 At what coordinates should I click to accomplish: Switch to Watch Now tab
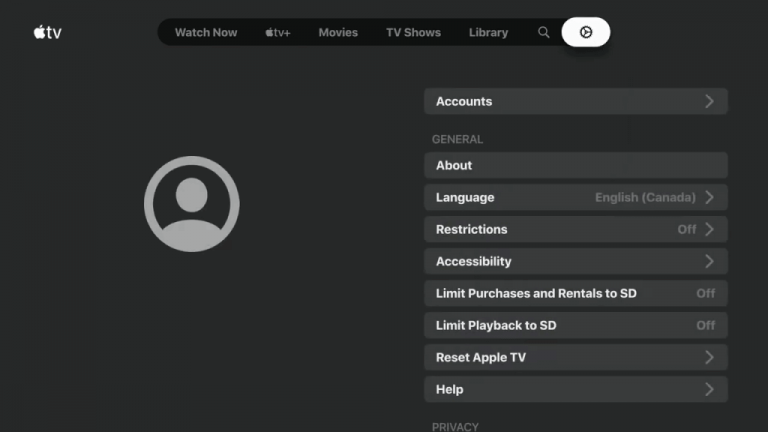[x=206, y=32]
